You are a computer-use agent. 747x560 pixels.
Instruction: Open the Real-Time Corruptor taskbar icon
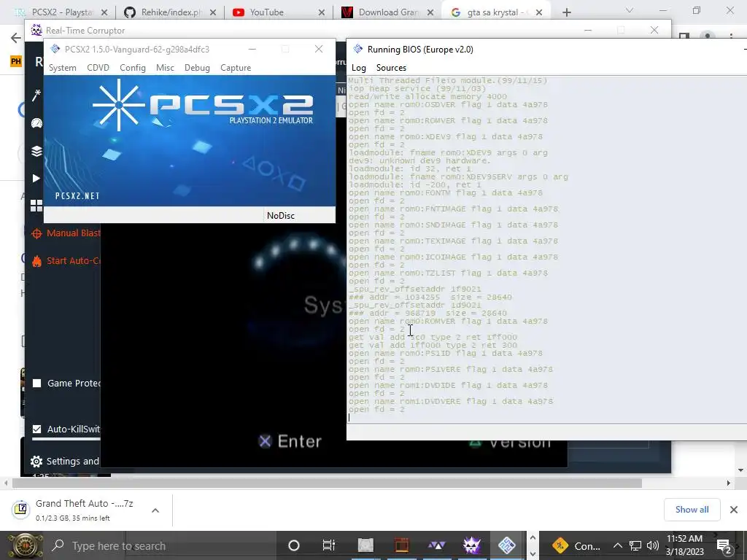(x=472, y=545)
